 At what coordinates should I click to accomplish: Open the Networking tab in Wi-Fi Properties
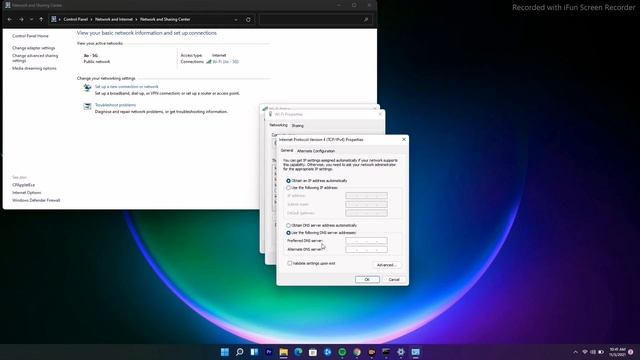pyautogui.click(x=278, y=125)
